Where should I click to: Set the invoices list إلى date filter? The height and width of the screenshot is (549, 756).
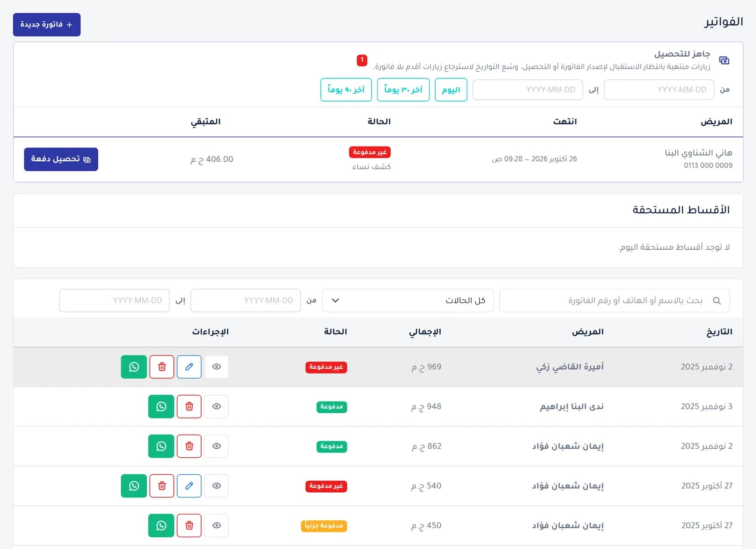click(x=114, y=301)
